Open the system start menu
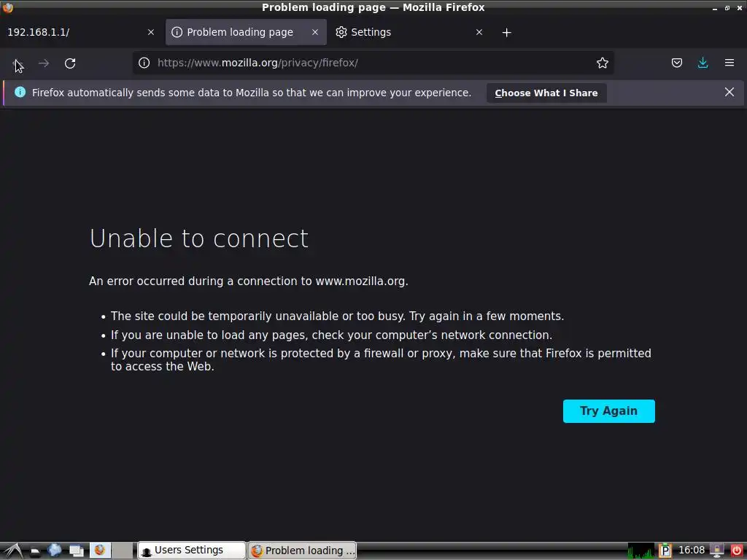747x560 pixels. (12, 551)
